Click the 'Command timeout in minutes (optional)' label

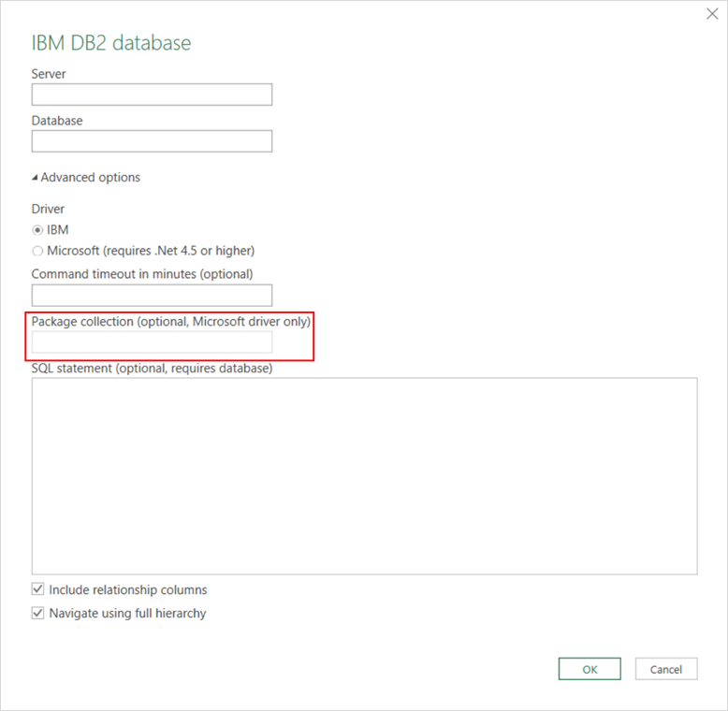click(x=142, y=274)
